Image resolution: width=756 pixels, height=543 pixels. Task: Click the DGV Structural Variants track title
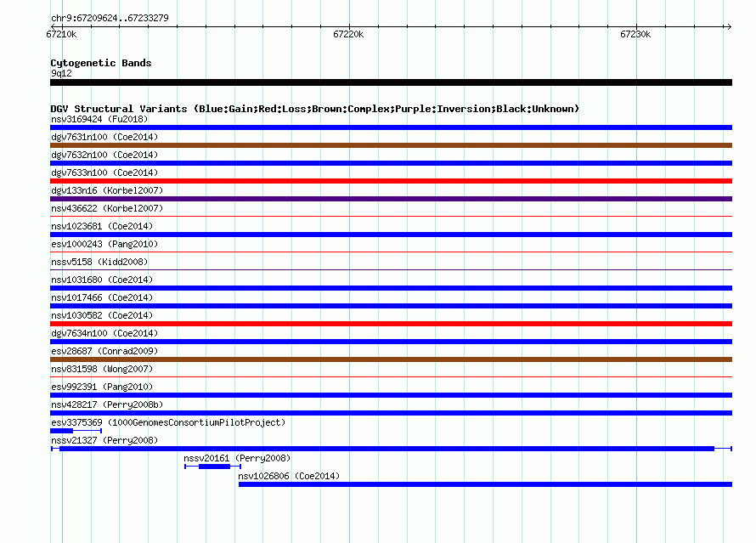(x=314, y=109)
